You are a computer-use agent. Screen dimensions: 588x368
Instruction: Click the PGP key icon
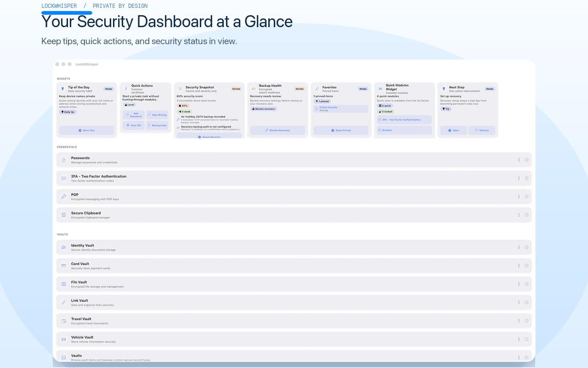pos(63,196)
